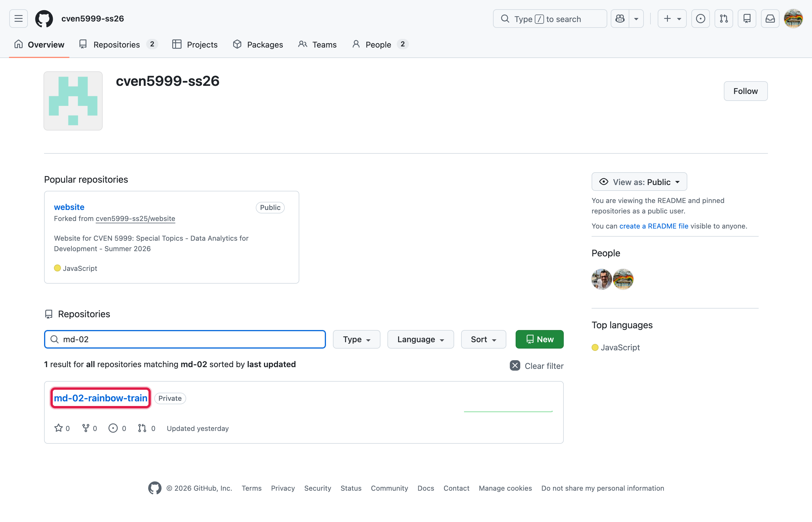Open notifications inbox icon
Viewport: 812px width, 522px height.
pos(770,19)
